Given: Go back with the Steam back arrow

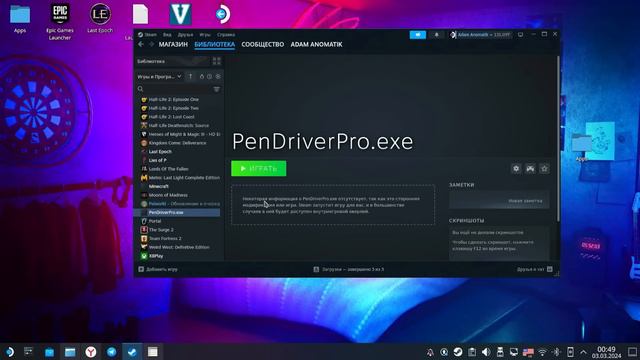Looking at the screenshot, I should tap(141, 44).
